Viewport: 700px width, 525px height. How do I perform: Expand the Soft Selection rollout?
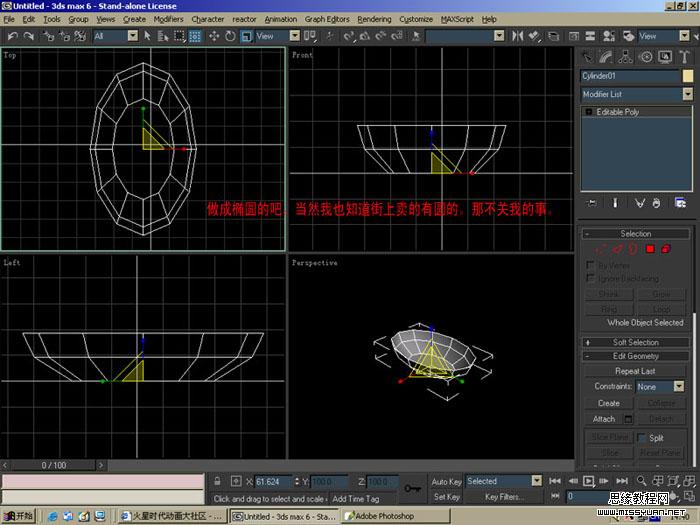pyautogui.click(x=636, y=342)
